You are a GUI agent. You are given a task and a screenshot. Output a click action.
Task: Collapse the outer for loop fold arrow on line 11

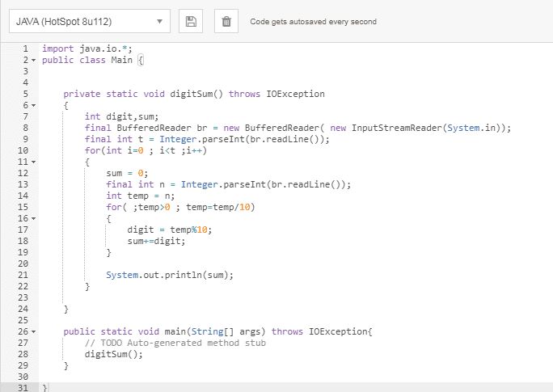coord(33,162)
